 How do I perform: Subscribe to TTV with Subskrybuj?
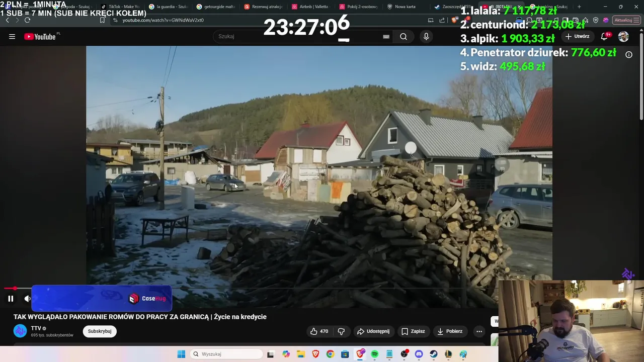[x=100, y=331]
